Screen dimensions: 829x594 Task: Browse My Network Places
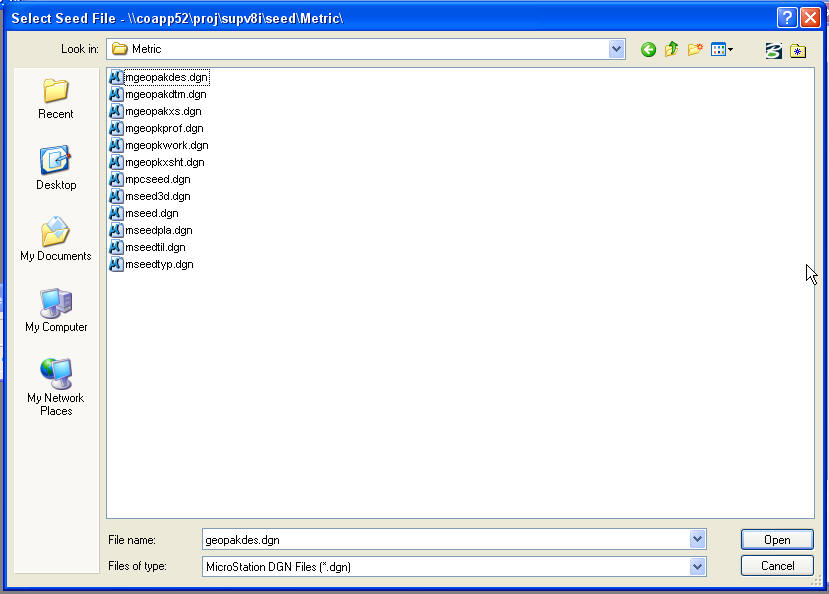(x=56, y=387)
